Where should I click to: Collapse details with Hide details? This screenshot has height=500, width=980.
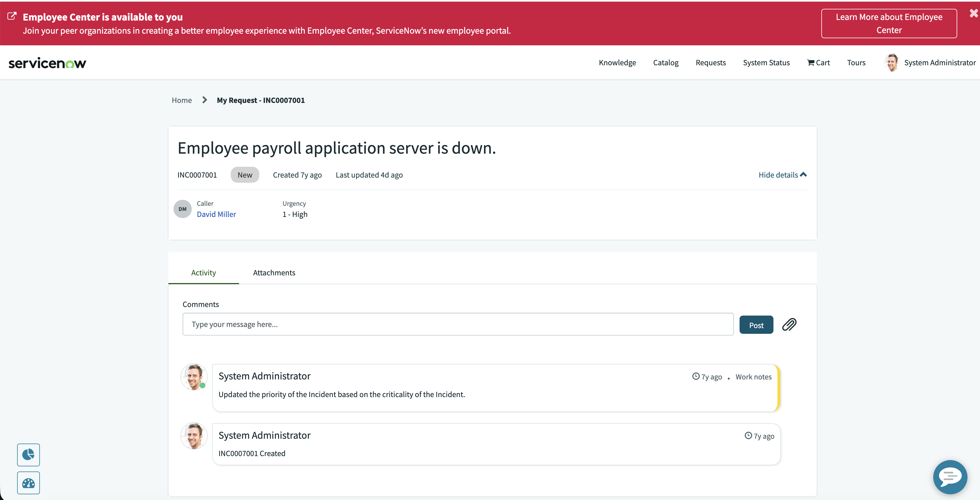click(x=782, y=175)
